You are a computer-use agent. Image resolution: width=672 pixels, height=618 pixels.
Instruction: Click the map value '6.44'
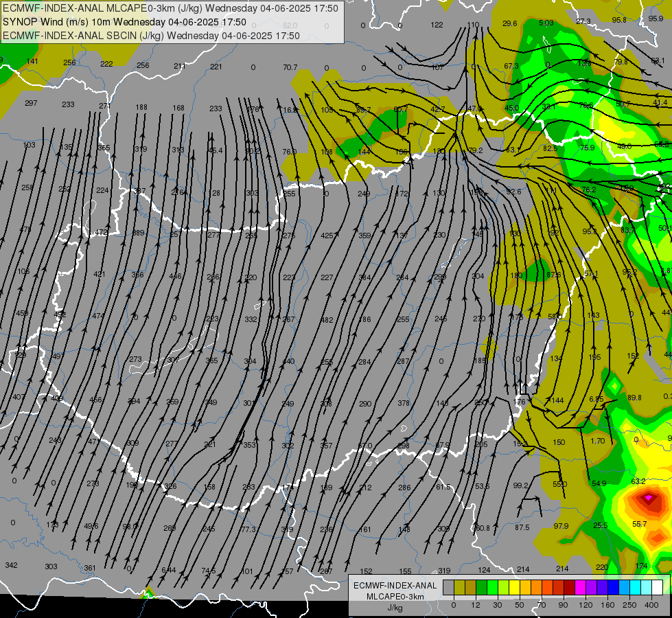point(168,569)
